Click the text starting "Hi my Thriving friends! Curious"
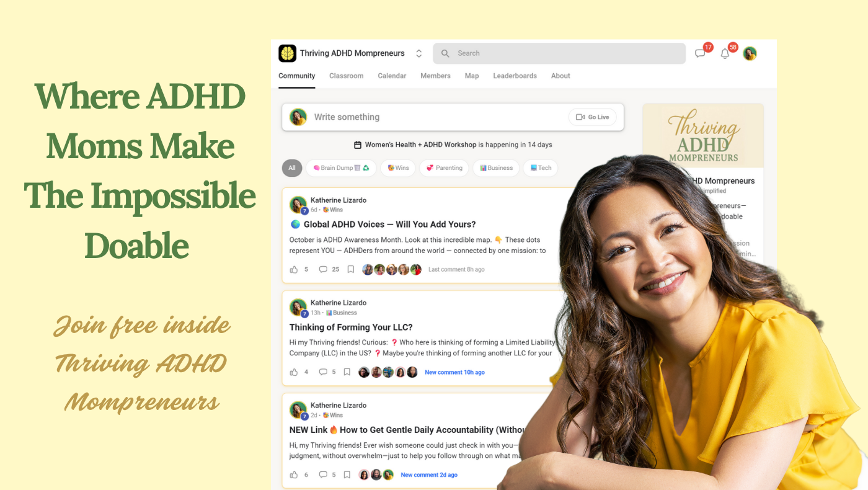 tap(423, 348)
